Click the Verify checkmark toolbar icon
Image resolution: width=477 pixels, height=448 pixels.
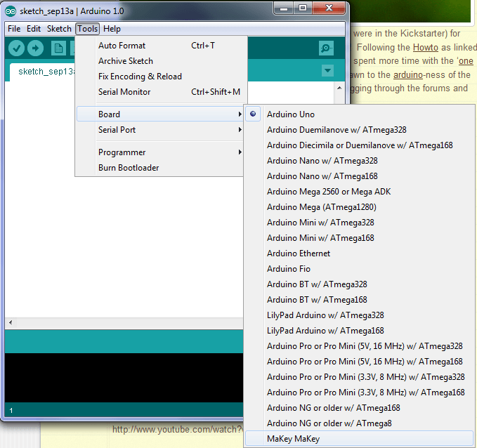coord(17,48)
